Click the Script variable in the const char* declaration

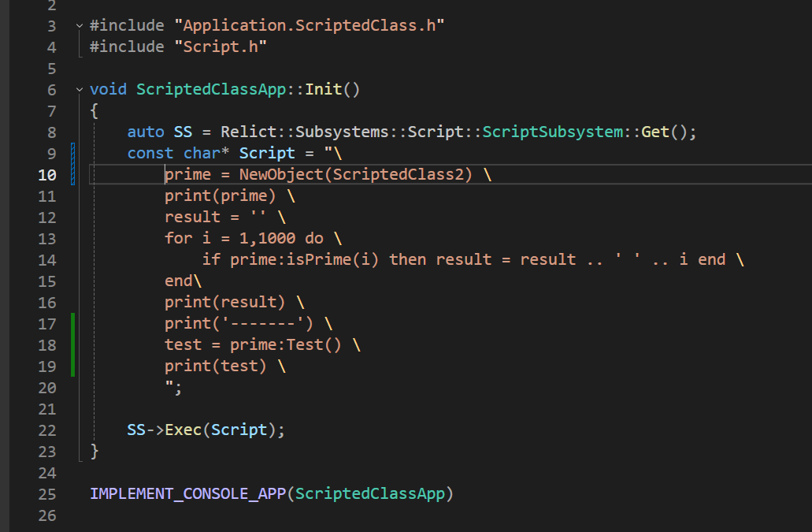[267, 153]
